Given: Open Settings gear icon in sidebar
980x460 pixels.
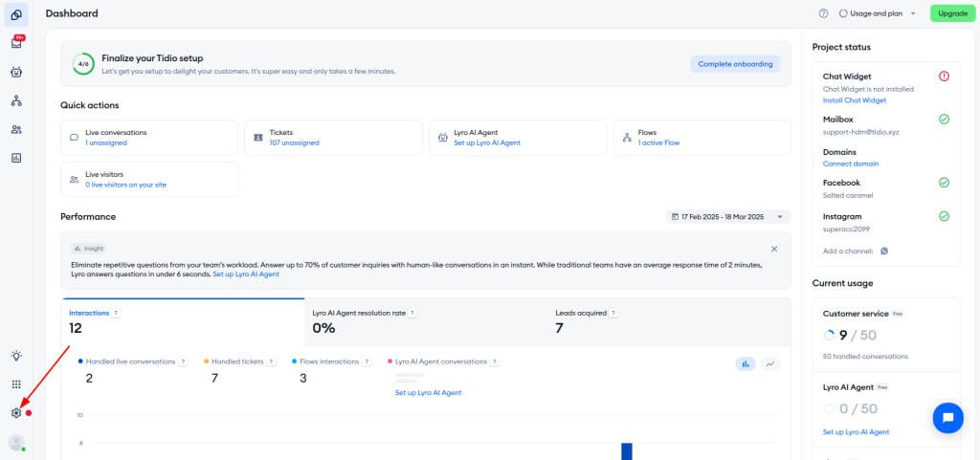Looking at the screenshot, I should [16, 412].
